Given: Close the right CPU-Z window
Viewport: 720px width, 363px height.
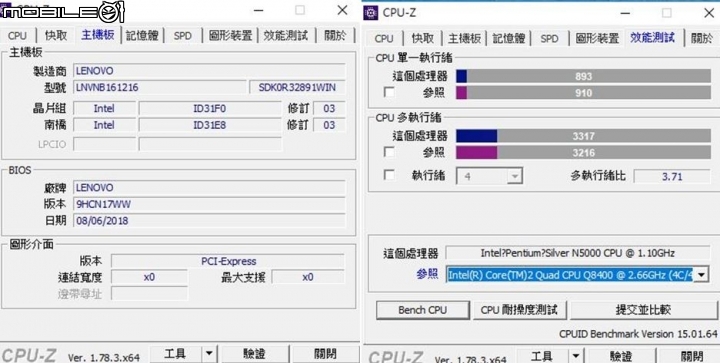Looking at the screenshot, I should point(709,13).
